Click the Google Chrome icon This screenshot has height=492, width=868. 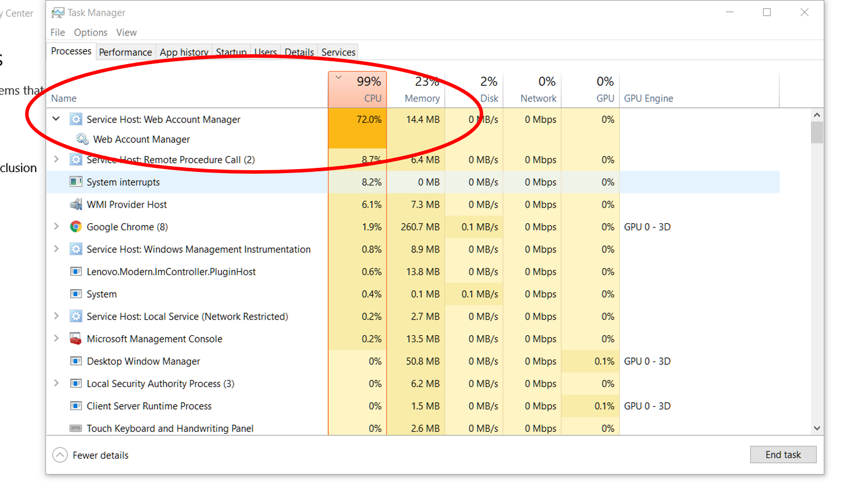(76, 227)
